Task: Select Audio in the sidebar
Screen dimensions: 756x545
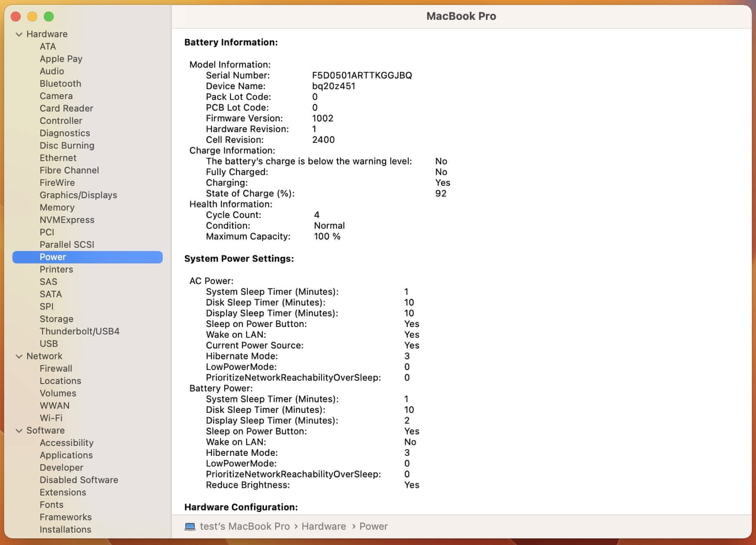Action: 52,71
